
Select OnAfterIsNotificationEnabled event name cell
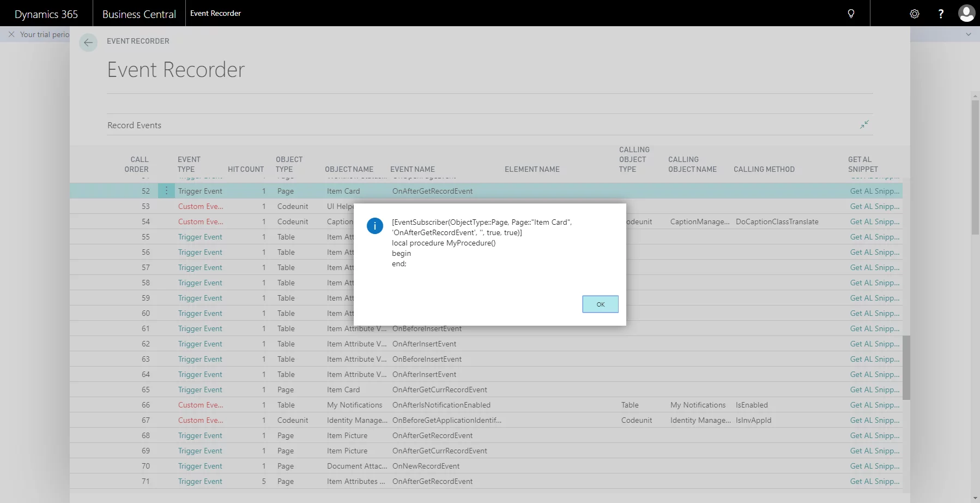pyautogui.click(x=441, y=405)
